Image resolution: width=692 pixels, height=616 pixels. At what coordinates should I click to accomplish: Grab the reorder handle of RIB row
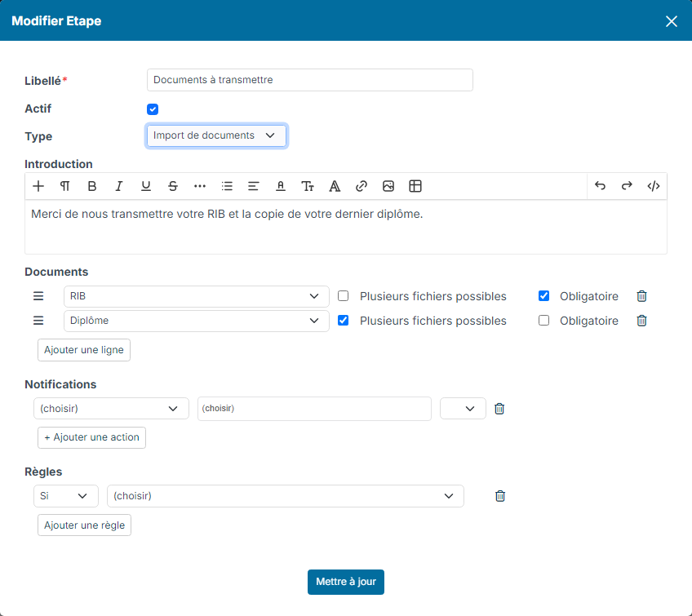click(x=38, y=296)
